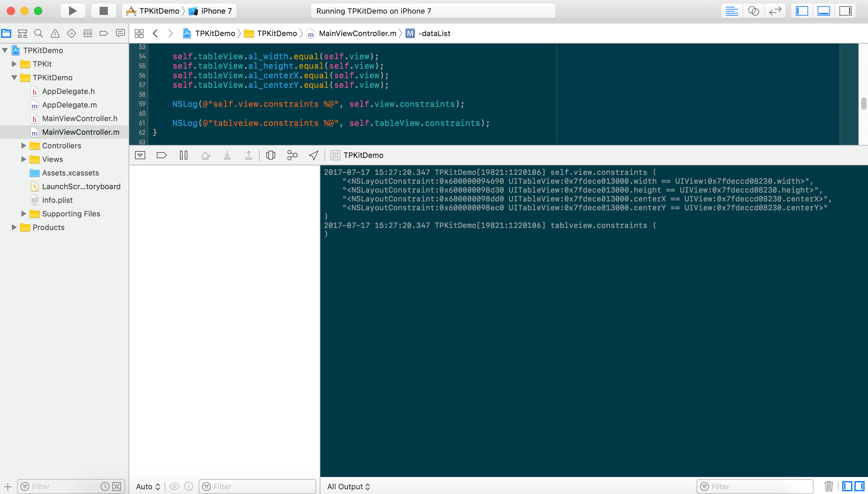Stop the running TPKitDemo app
This screenshot has width=868, height=494.
click(103, 11)
